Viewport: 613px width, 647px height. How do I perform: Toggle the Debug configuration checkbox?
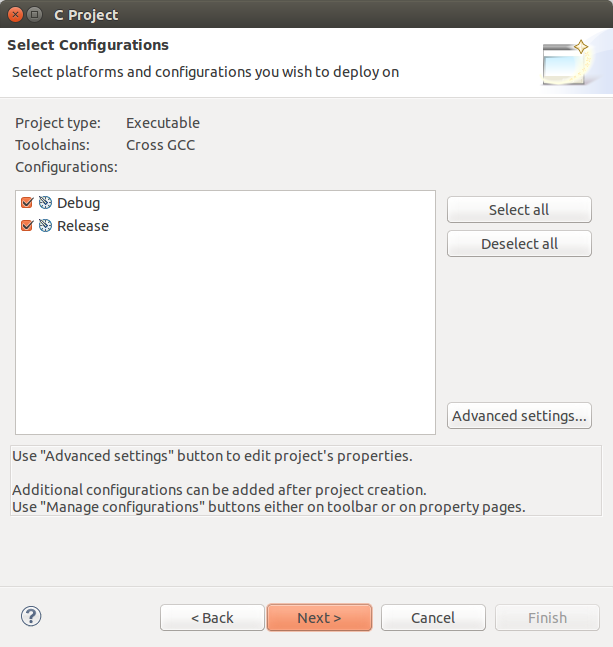27,203
